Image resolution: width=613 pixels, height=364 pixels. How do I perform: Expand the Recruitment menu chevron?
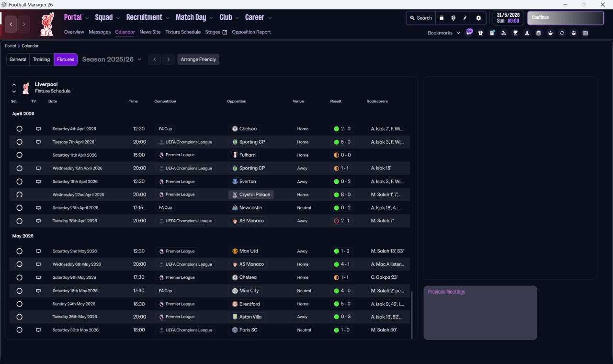(x=168, y=18)
